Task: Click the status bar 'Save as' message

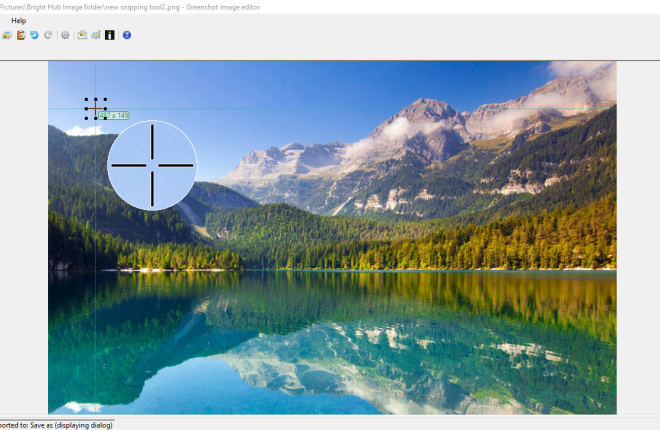Action: click(56, 425)
